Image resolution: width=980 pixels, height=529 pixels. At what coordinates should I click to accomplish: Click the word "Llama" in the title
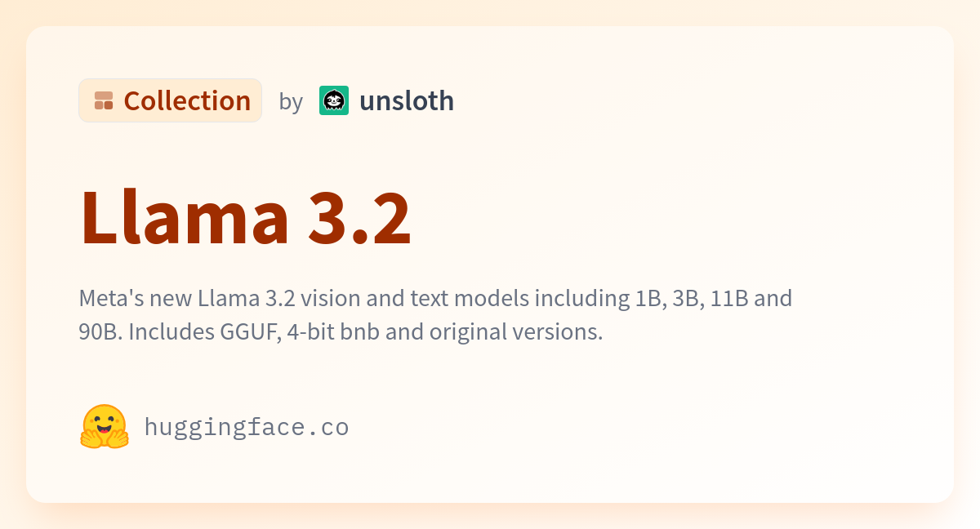[185, 217]
